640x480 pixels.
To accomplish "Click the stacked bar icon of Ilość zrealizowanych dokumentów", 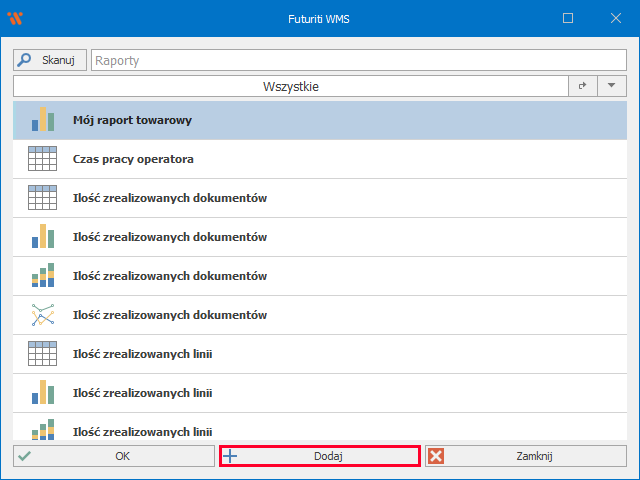I will click(42, 276).
